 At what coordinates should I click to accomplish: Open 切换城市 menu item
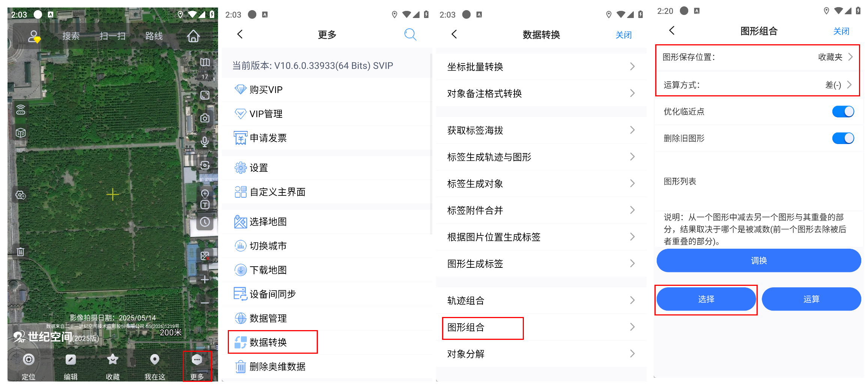pos(326,246)
